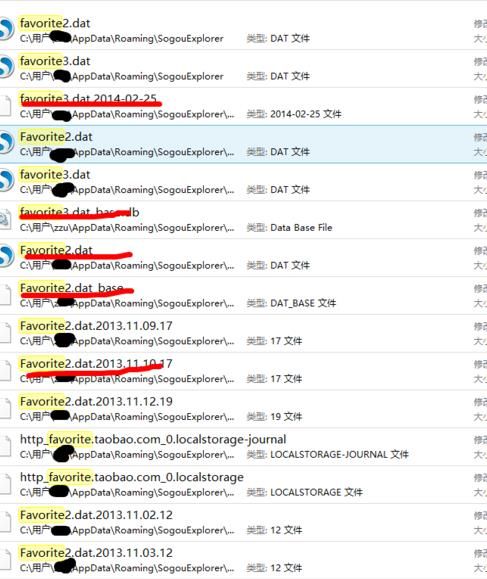
Task: Click blank file icon of favorite3.dat.2014-02-25
Action: [5, 106]
